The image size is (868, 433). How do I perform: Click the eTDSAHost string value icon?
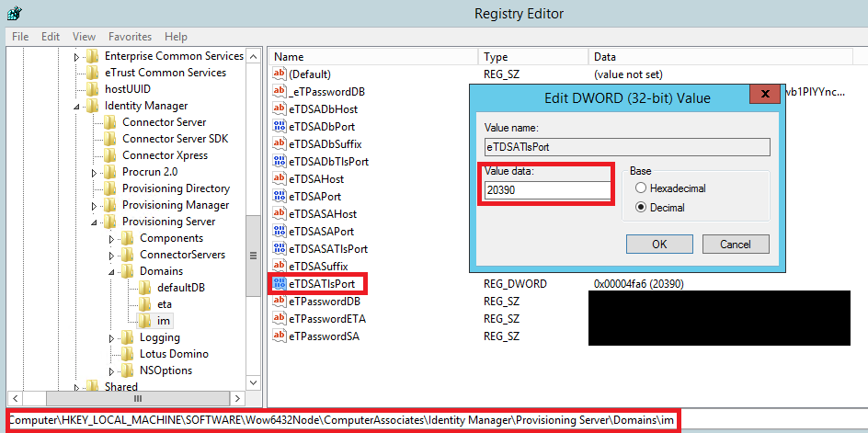click(x=280, y=179)
